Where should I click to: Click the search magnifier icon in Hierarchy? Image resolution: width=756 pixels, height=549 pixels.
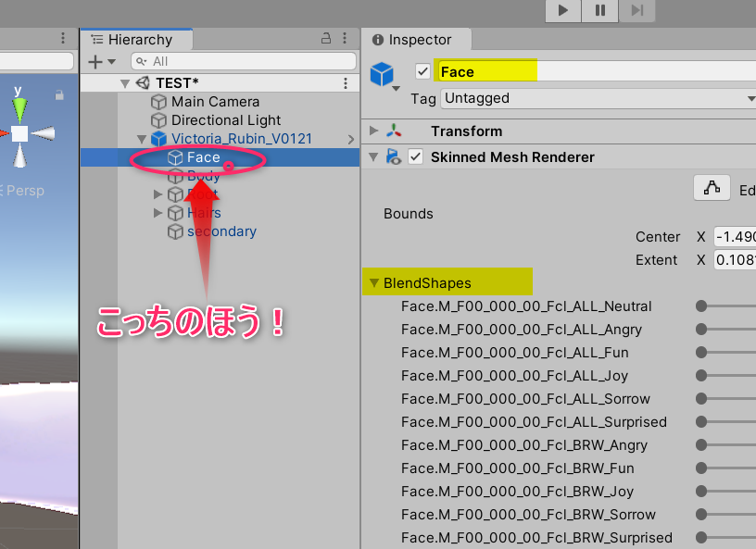[x=141, y=62]
